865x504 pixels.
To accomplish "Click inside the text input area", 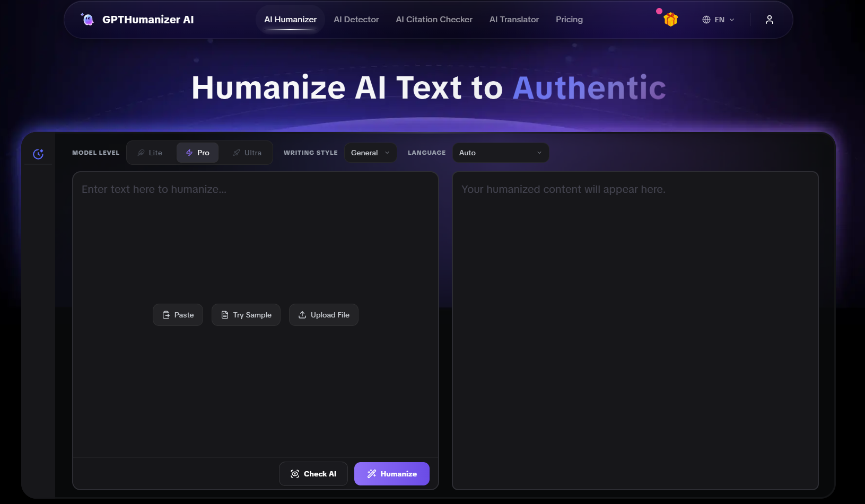I will [x=255, y=238].
